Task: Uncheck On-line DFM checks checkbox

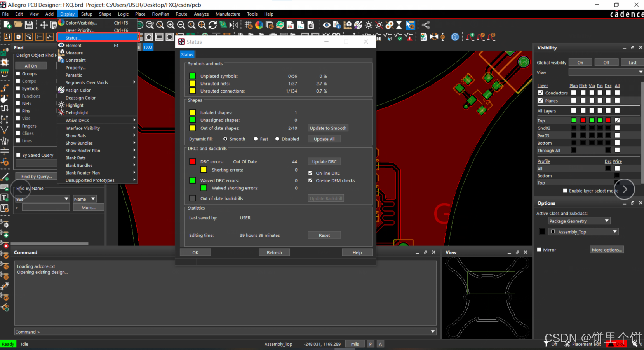Action: [310, 180]
